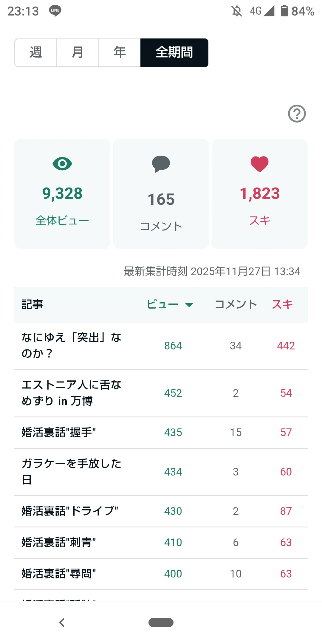This screenshot has width=322, height=644.
Task: Tap the green eye views icon
Action: (62, 164)
